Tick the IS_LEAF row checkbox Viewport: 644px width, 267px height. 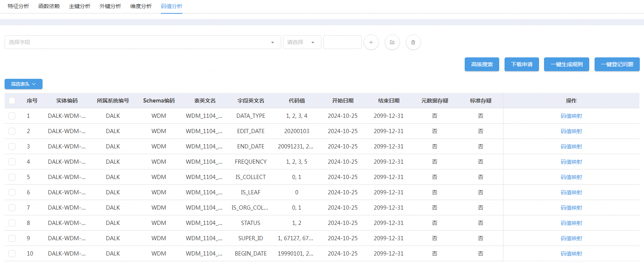pyautogui.click(x=12, y=192)
